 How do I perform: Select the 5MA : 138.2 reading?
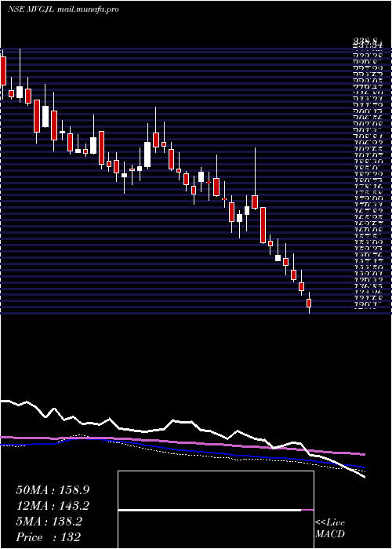pos(49,522)
